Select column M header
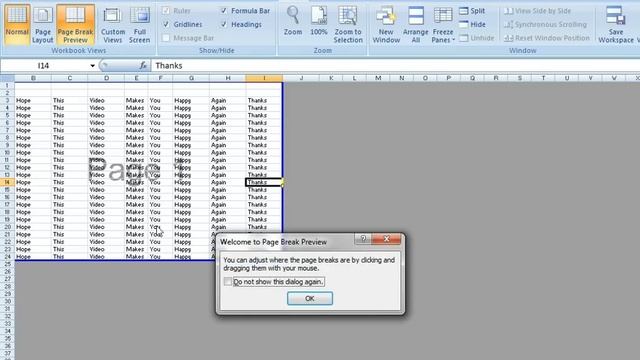Screen dimensions: 640x360 [x=378, y=78]
